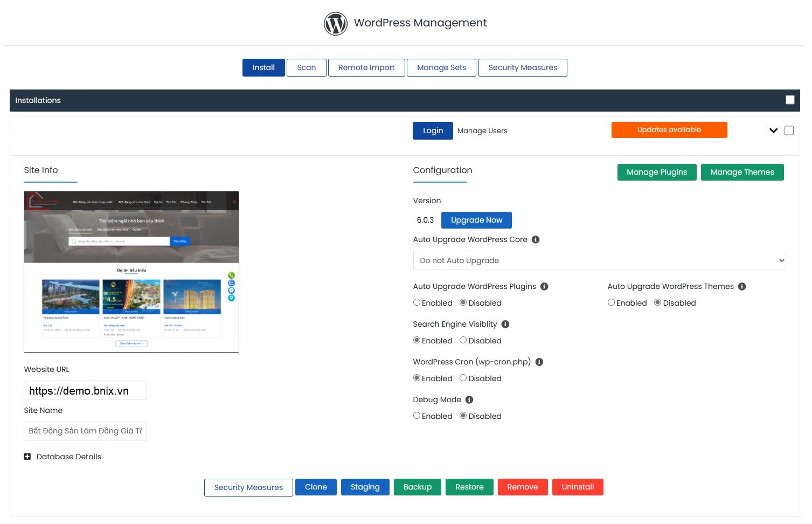Click the blue Login button
This screenshot has height=524, width=812.
[433, 130]
